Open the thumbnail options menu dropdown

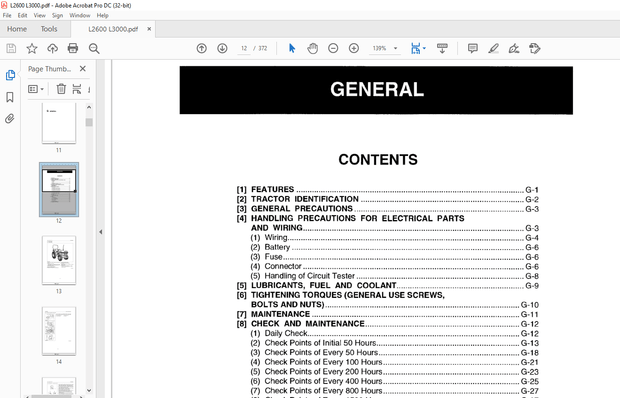36,89
